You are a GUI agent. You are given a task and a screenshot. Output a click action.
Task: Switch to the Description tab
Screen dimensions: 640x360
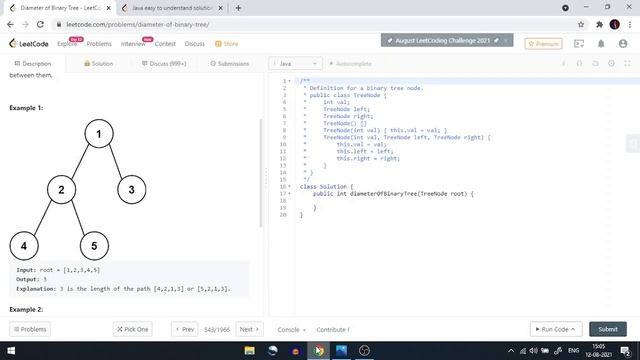coord(33,64)
